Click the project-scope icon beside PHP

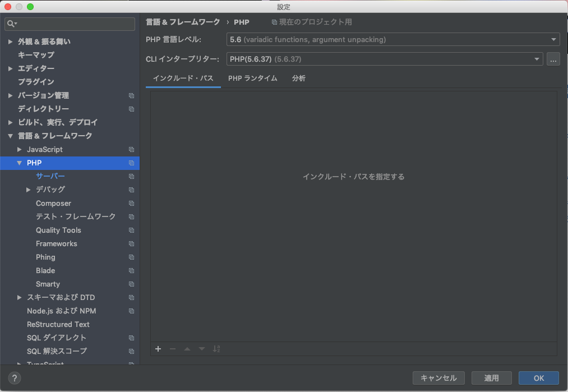tap(131, 163)
